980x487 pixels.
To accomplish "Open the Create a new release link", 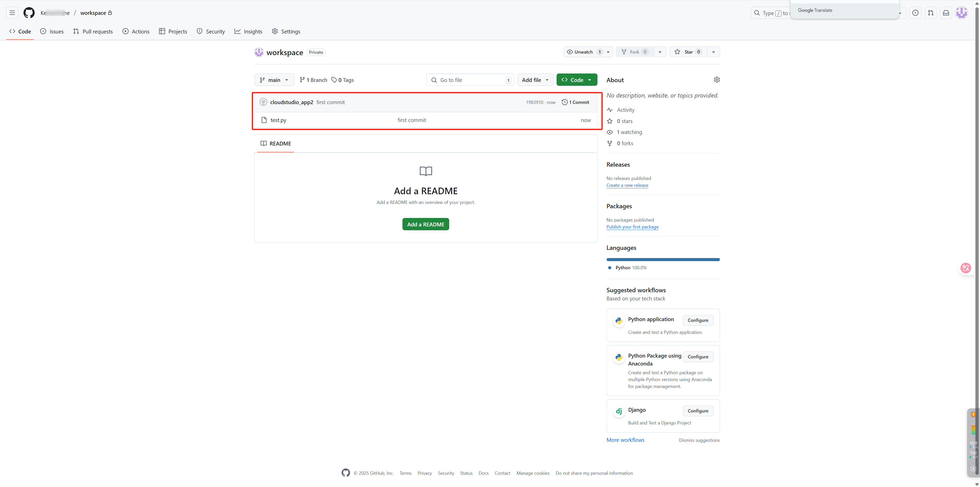I will click(x=627, y=185).
